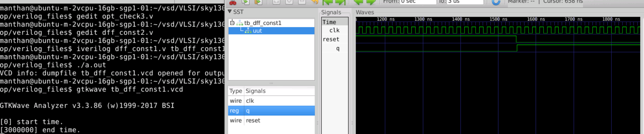Collapse the tb_dff_const1 tree node
644x134 pixels.
click(232, 23)
